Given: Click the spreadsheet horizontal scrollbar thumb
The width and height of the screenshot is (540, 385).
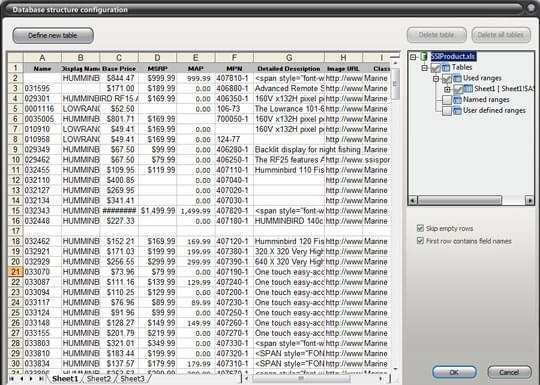Looking at the screenshot, I should (x=301, y=379).
